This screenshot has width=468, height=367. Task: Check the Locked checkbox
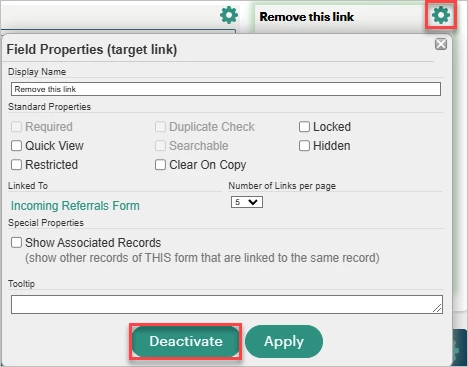pos(304,127)
